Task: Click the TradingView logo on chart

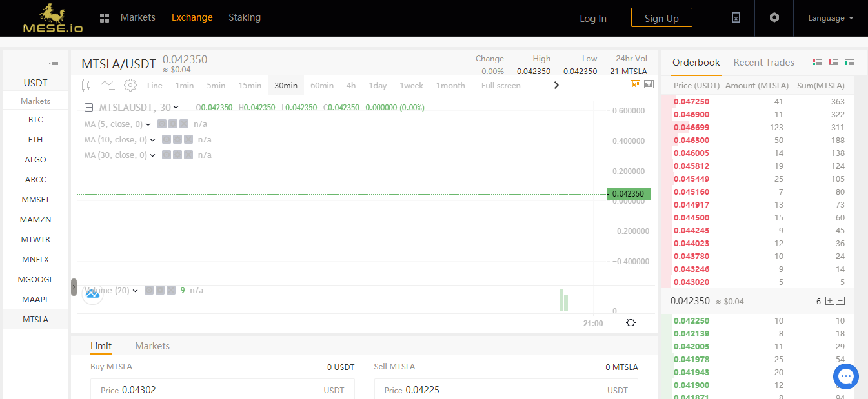Action: (92, 294)
